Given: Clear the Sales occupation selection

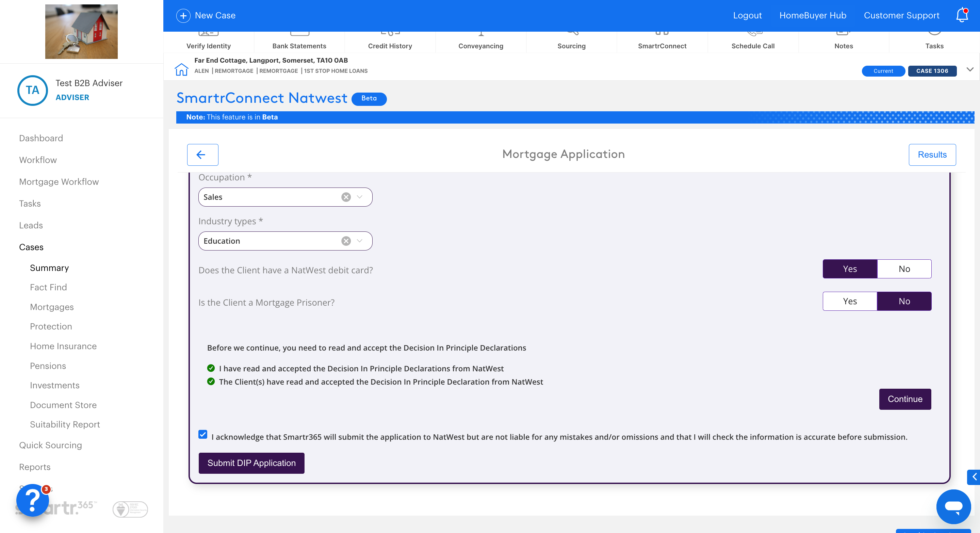Looking at the screenshot, I should click(346, 197).
